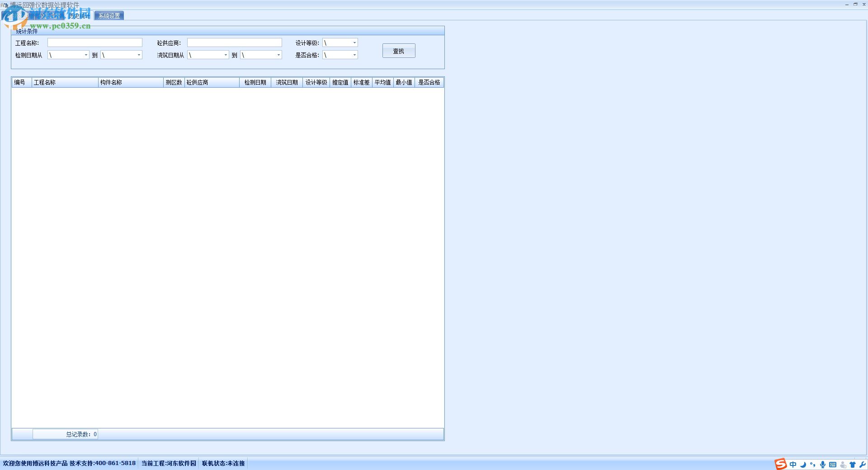Click the Sogou input method logo
This screenshot has width=868, height=470.
[x=781, y=464]
